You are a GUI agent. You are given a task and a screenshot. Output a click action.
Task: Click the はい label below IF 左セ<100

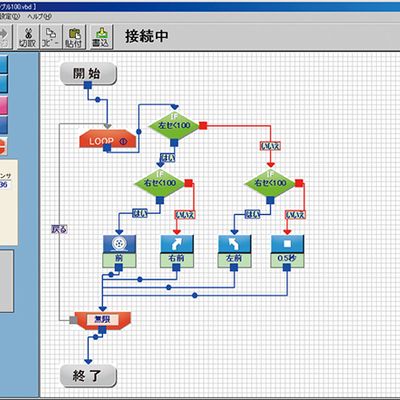pos(168,157)
